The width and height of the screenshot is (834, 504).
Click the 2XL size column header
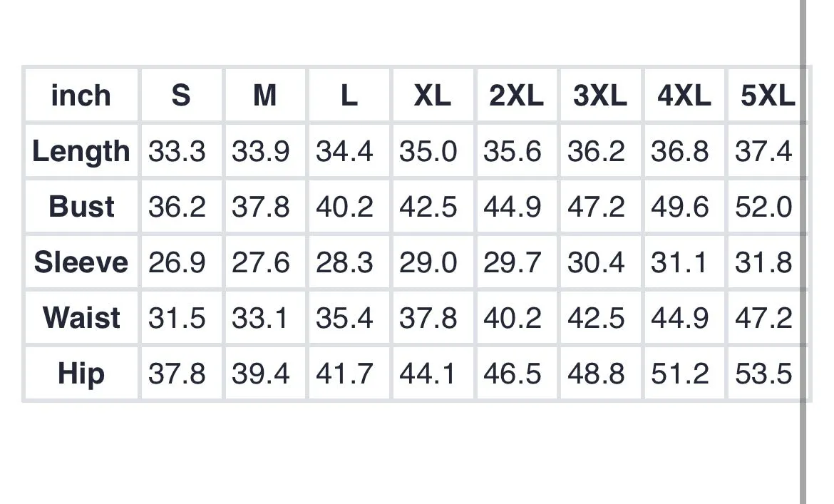(517, 95)
